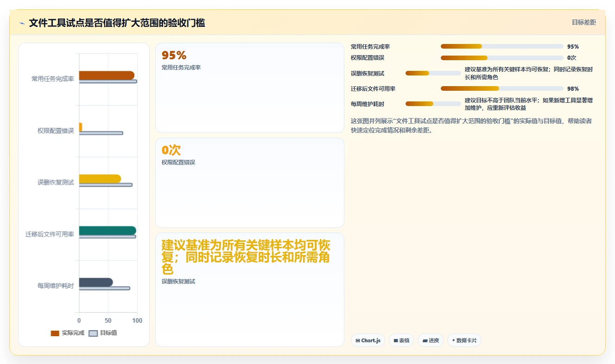This screenshot has width=615, height=364.
Task: Click the 100 tick on the chart x-axis
Action: click(x=137, y=320)
